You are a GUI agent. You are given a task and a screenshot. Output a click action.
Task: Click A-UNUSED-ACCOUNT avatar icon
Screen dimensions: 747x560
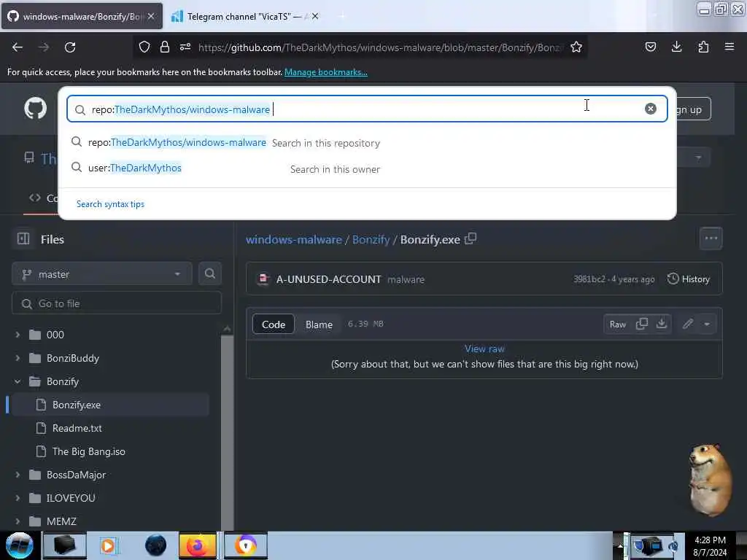263,279
